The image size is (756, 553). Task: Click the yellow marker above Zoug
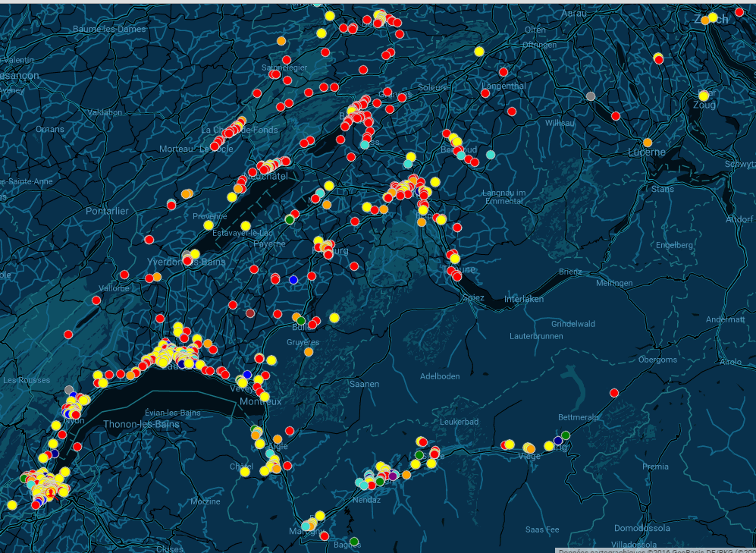pyautogui.click(x=704, y=96)
